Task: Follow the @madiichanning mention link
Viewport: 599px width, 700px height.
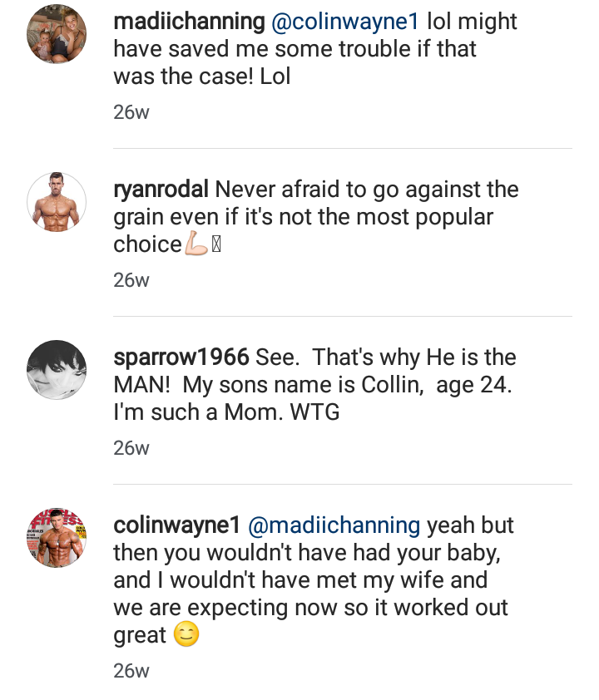Action: tap(334, 525)
